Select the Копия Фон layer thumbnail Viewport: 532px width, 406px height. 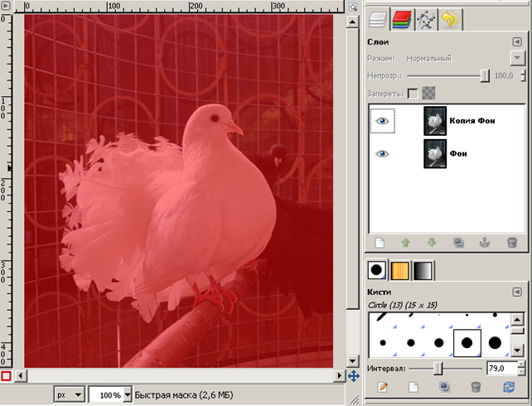(435, 121)
